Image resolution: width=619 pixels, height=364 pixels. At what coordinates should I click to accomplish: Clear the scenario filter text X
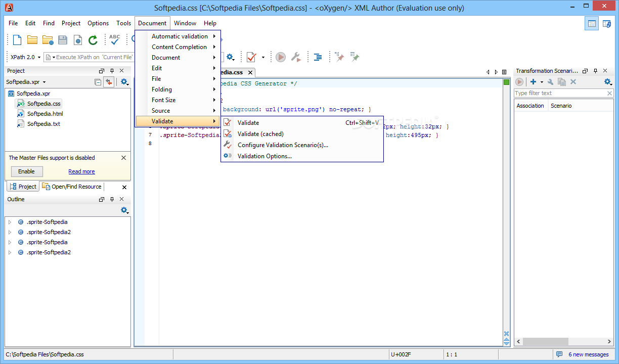(609, 93)
